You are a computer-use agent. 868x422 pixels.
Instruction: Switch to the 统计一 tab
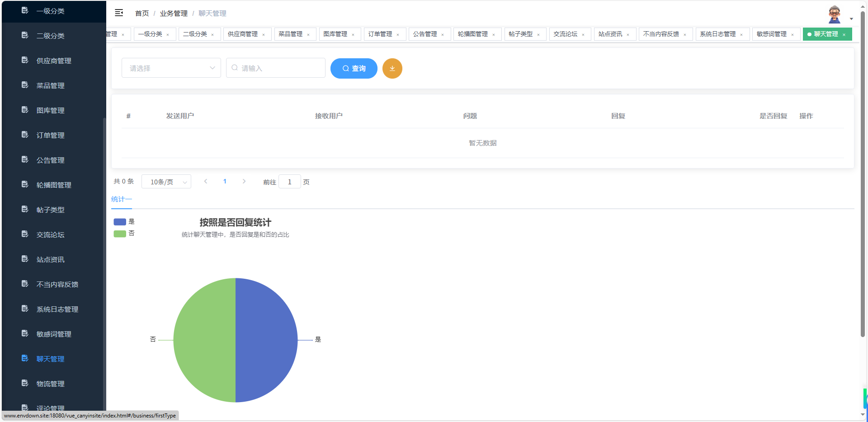tap(121, 199)
